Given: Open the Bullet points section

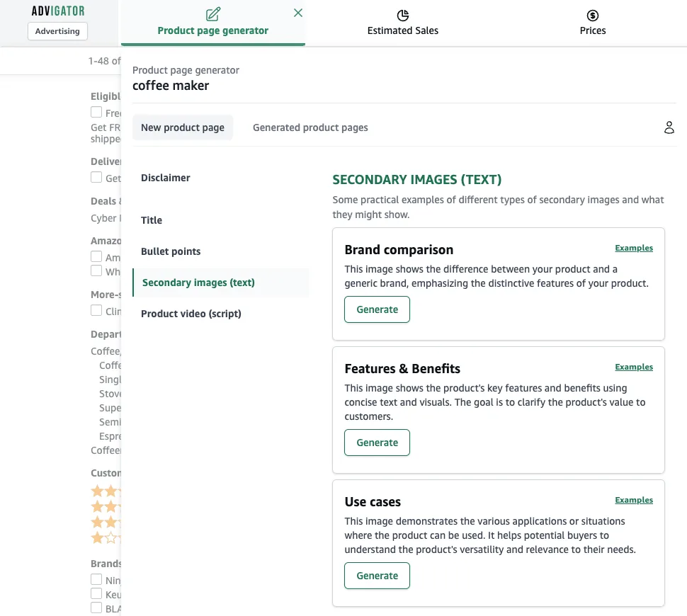Looking at the screenshot, I should click(x=171, y=251).
